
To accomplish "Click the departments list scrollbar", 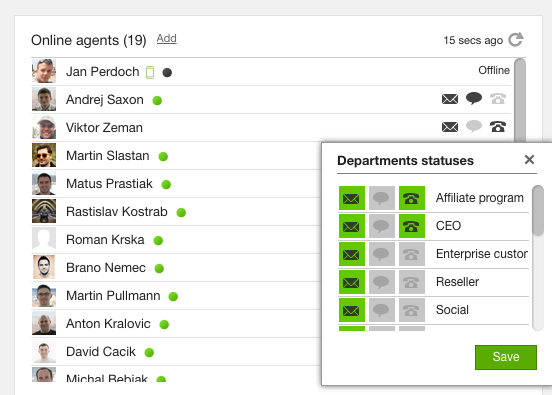I will pyautogui.click(x=538, y=211).
